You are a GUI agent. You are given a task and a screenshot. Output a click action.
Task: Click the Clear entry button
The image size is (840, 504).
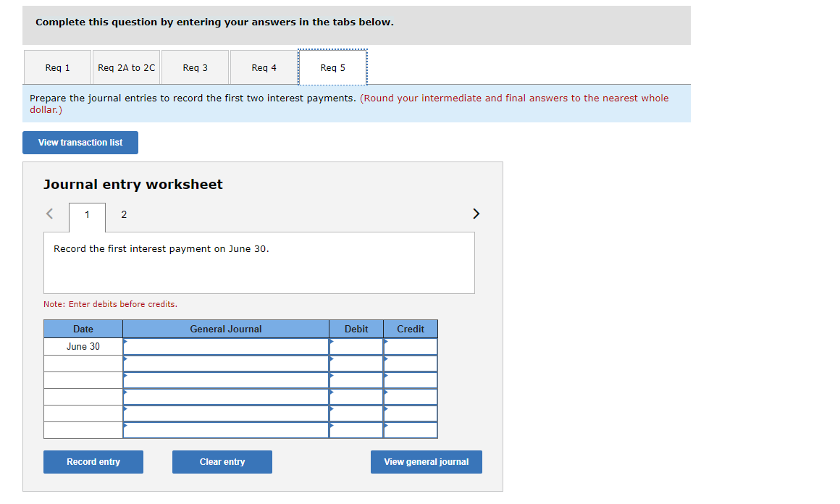coord(222,461)
